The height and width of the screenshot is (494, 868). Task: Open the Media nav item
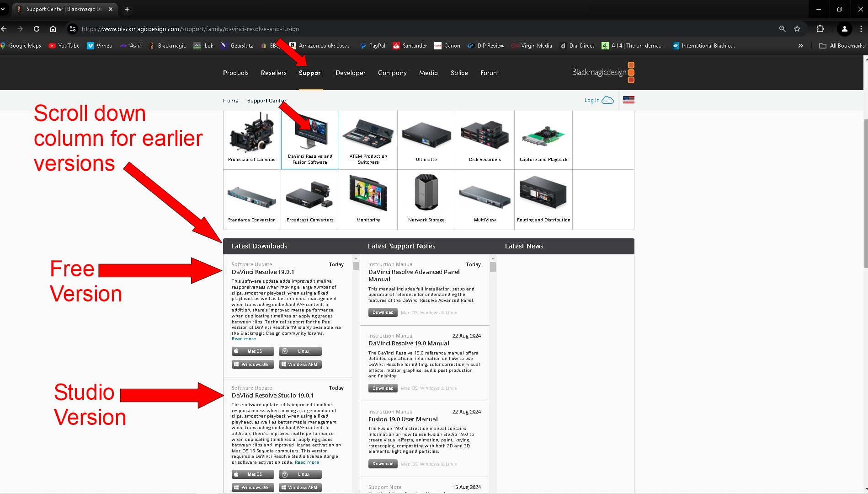point(428,73)
